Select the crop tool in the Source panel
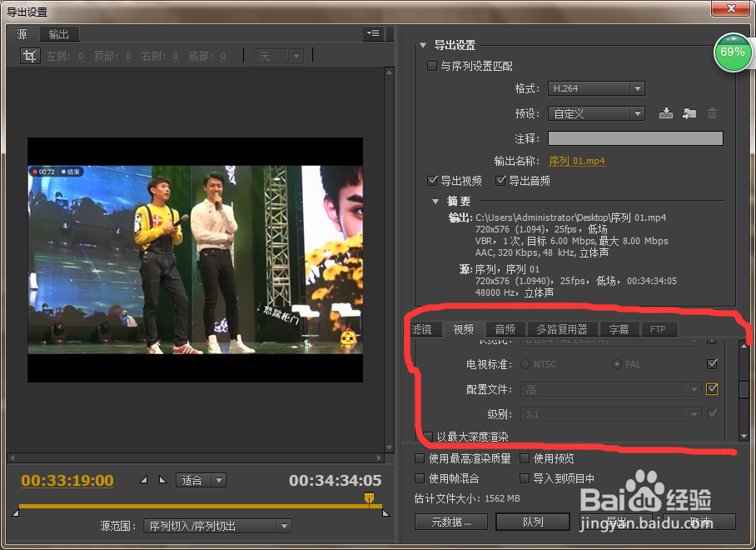Screen dimensions: 756x550 tap(29, 55)
